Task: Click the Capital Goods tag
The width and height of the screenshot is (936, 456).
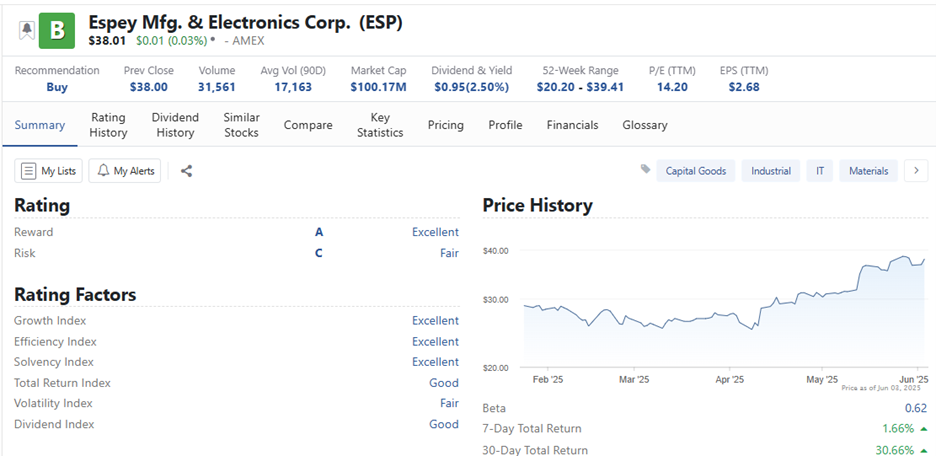Action: tap(696, 171)
